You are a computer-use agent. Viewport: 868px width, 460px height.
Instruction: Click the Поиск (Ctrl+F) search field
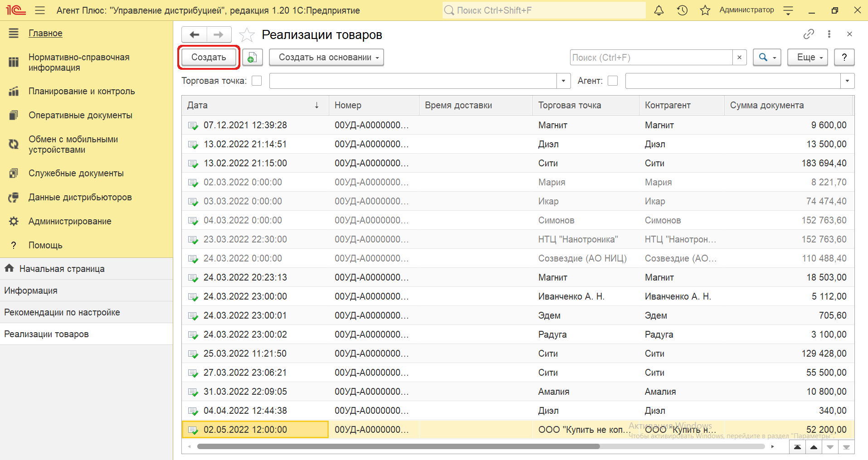click(651, 58)
